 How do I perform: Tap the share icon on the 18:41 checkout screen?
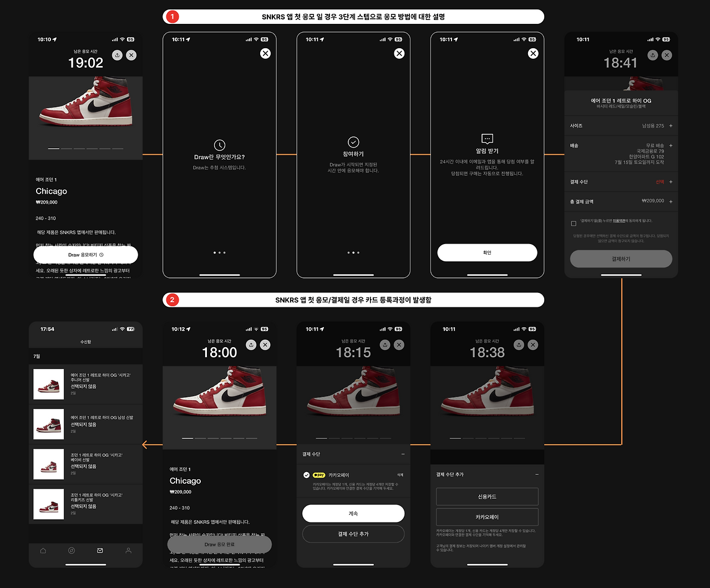pyautogui.click(x=653, y=55)
